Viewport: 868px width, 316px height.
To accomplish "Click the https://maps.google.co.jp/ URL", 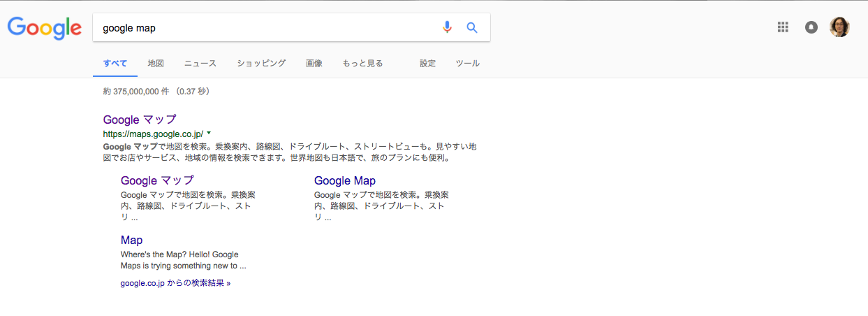I will (153, 134).
